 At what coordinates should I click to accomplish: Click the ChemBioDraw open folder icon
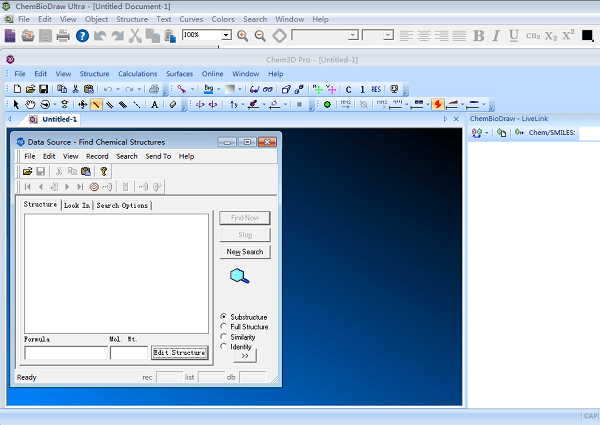tap(28, 36)
